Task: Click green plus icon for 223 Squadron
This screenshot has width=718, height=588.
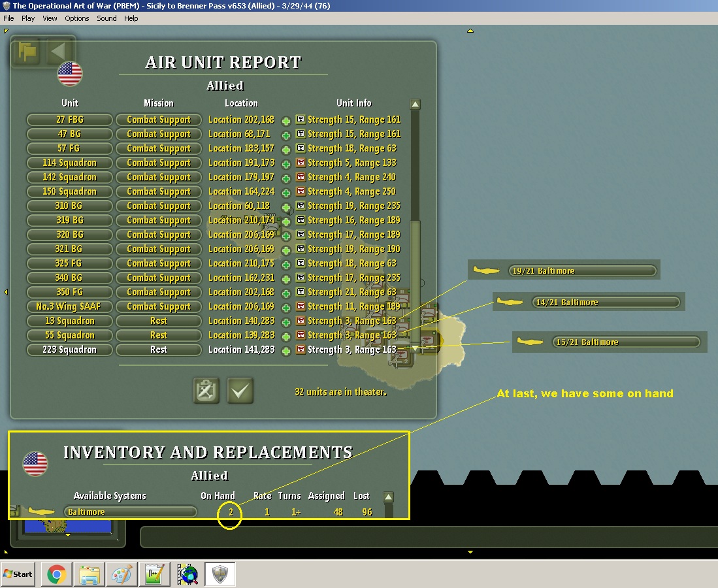Action: coord(286,351)
